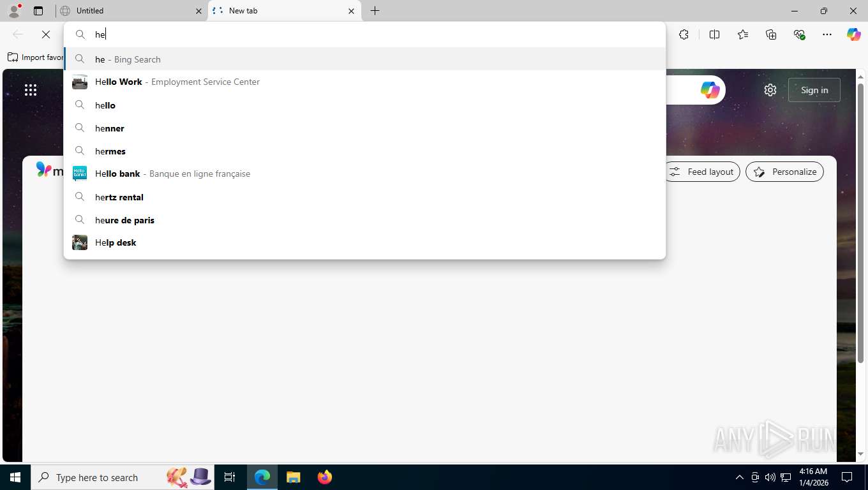
Task: Open File Explorer from the taskbar
Action: click(x=293, y=477)
